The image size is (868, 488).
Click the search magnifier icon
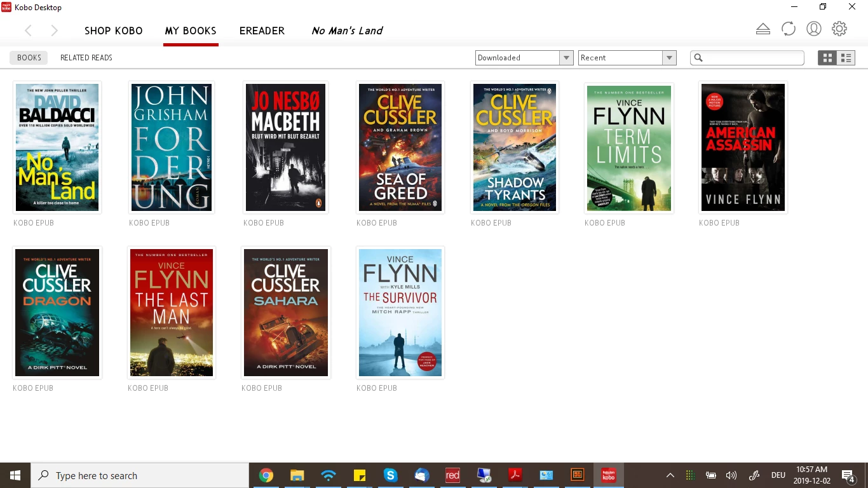point(698,58)
